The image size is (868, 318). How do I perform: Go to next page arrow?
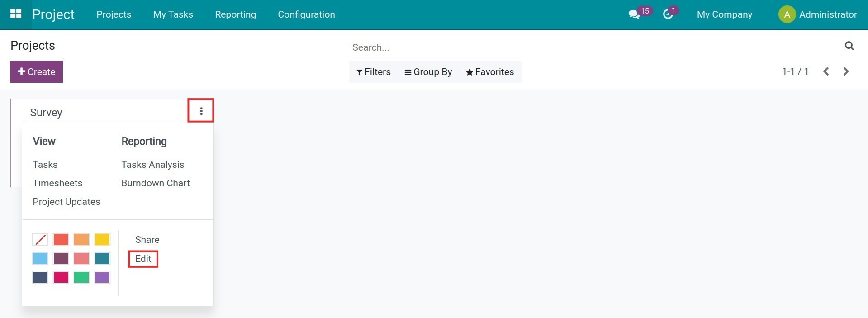846,71
